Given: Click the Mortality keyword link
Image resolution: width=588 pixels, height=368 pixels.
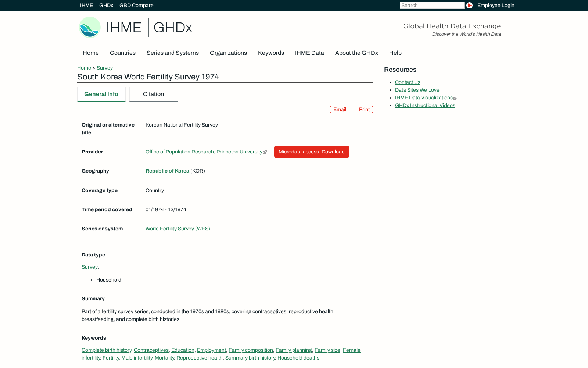Looking at the screenshot, I should [x=164, y=358].
